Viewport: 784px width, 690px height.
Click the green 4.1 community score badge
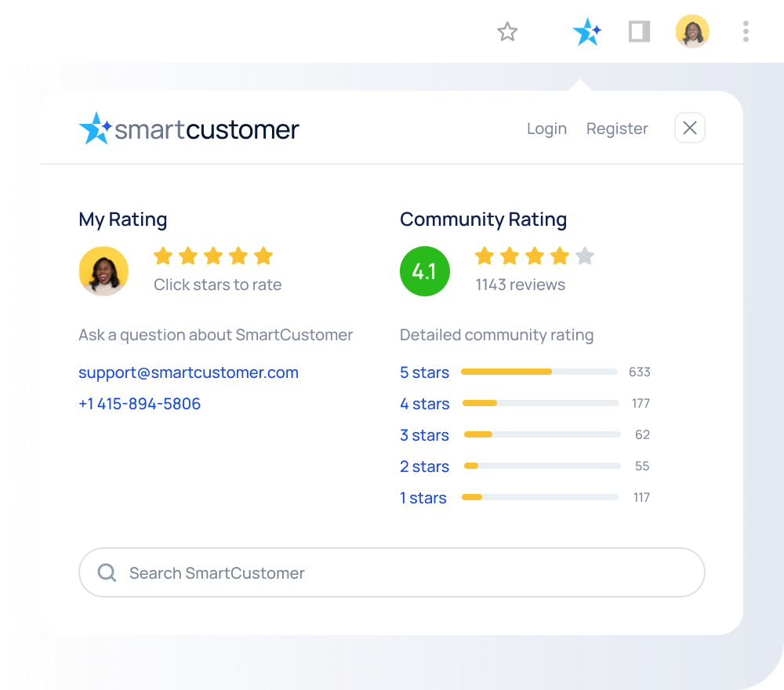pos(424,271)
